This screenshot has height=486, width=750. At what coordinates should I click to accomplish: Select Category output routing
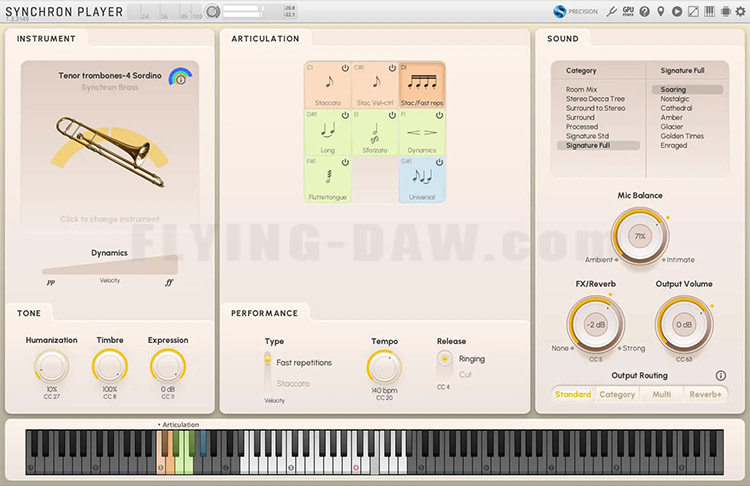pos(617,394)
